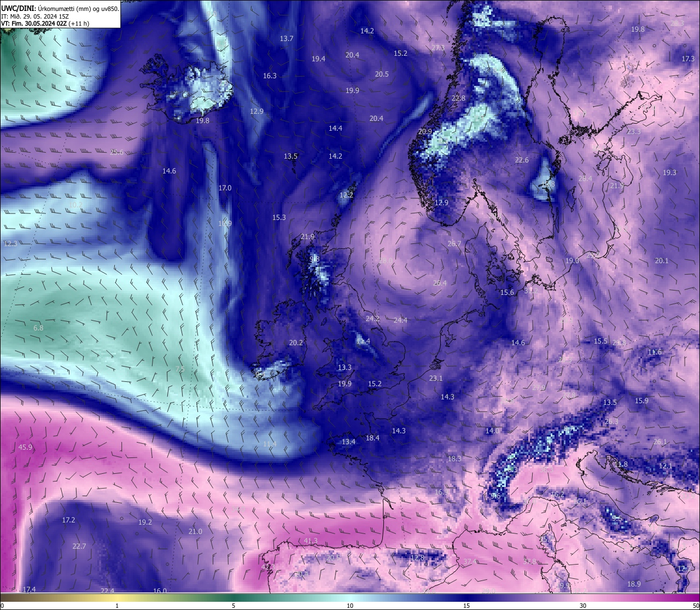Click the 15.3 value label
This screenshot has width=700, height=610.
tap(279, 217)
